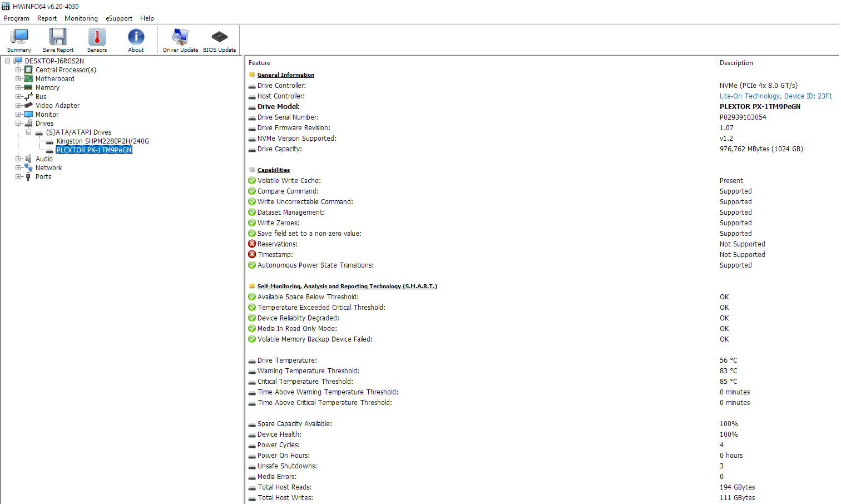841x504 pixels.
Task: Click the Monitor node icon
Action: tap(28, 115)
